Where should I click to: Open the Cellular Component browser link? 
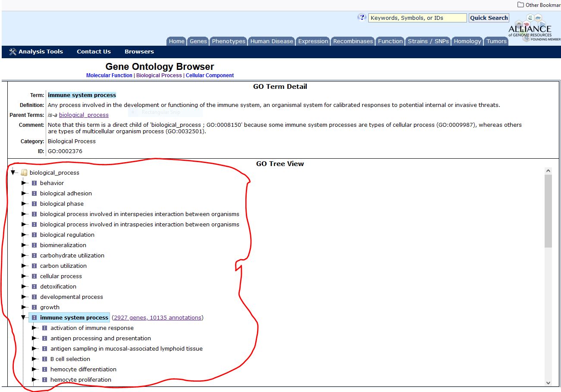(x=210, y=75)
